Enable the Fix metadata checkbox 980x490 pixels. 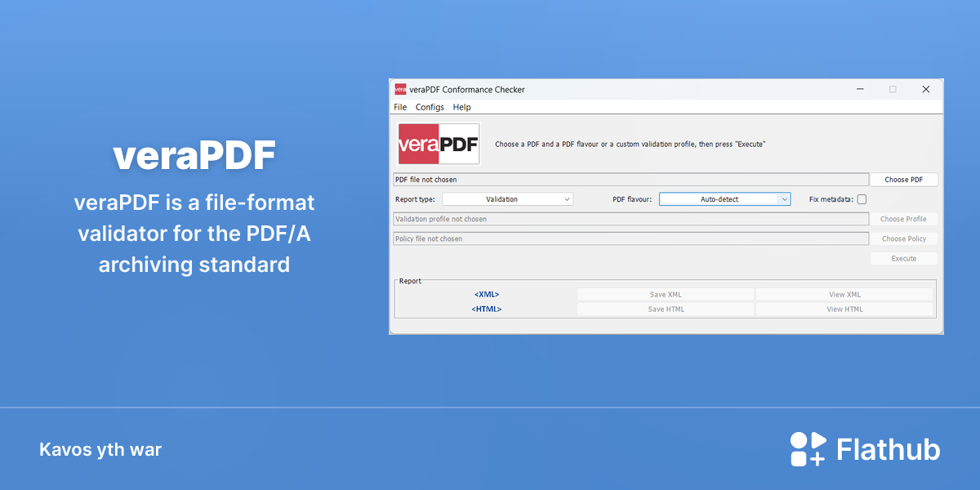coord(862,199)
